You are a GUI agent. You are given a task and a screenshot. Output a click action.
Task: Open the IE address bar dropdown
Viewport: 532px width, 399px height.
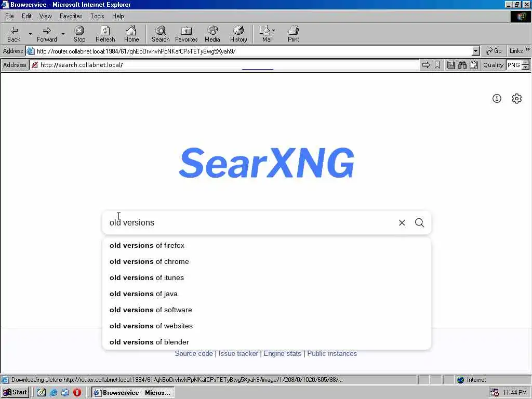pos(476,51)
